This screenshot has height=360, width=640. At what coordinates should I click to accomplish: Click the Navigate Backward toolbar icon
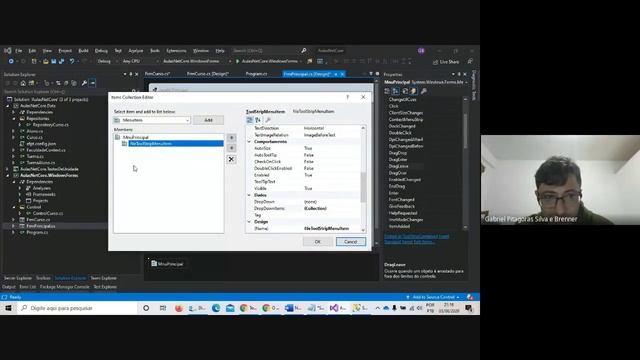tap(11, 61)
